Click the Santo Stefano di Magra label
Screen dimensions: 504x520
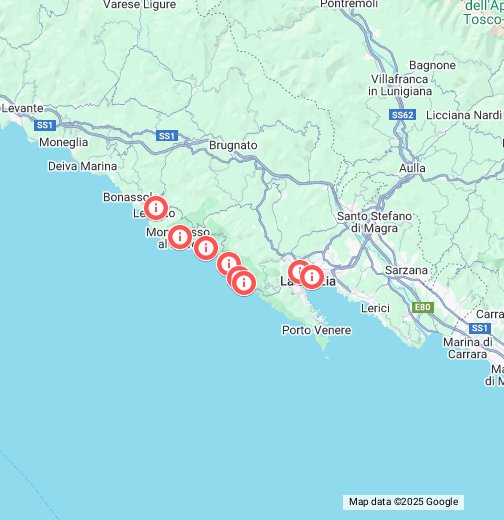[374, 222]
